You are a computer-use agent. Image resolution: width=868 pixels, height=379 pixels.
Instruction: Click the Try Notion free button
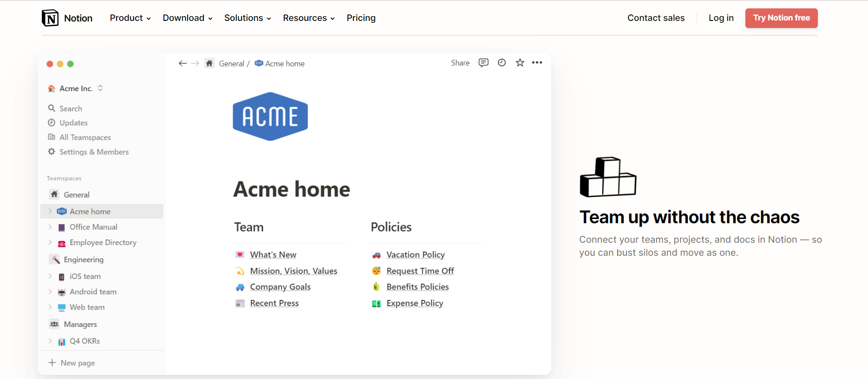781,18
